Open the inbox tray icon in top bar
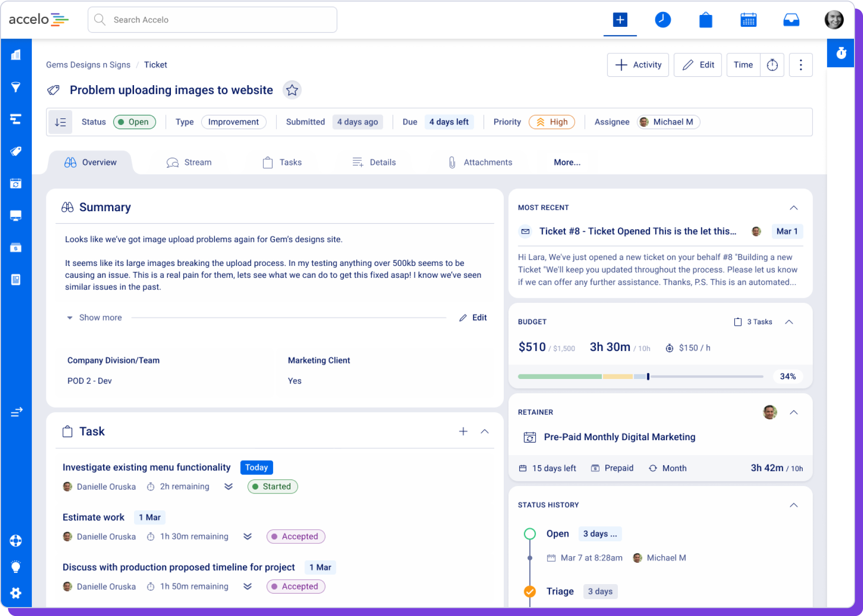This screenshot has height=616, width=863. pyautogui.click(x=791, y=20)
